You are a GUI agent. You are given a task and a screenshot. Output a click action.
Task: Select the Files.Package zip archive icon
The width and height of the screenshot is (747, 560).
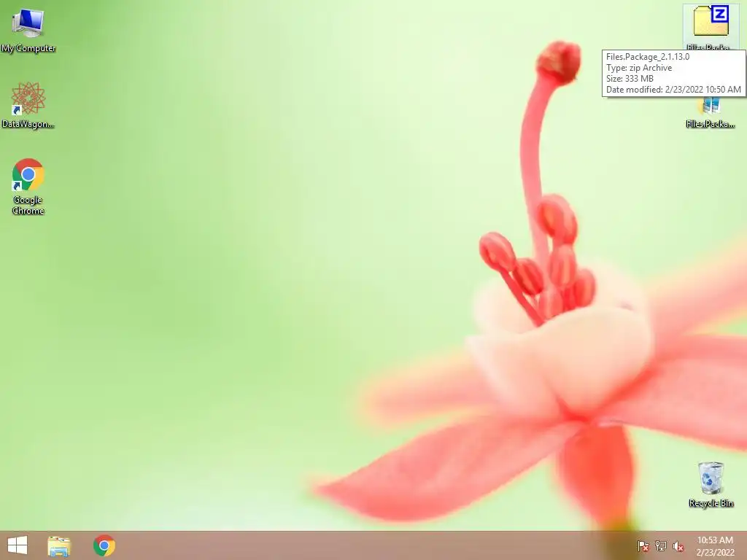click(711, 27)
